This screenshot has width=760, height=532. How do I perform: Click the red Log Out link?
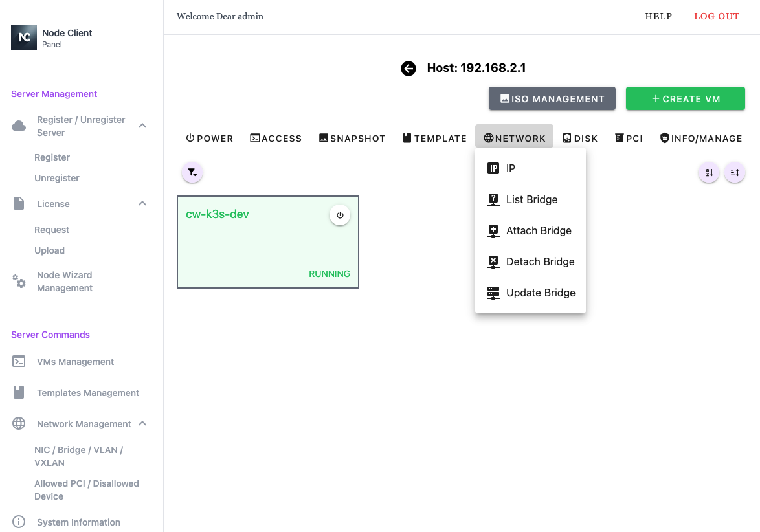716,16
